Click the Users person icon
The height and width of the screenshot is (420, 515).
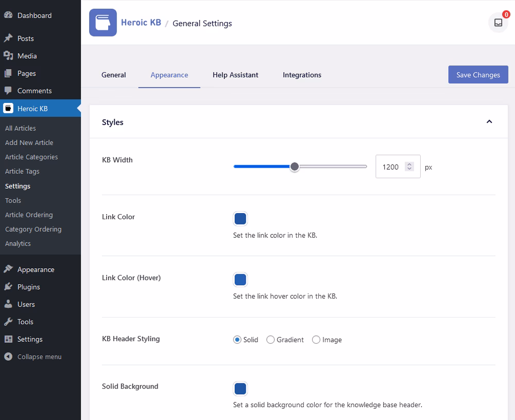pos(8,304)
